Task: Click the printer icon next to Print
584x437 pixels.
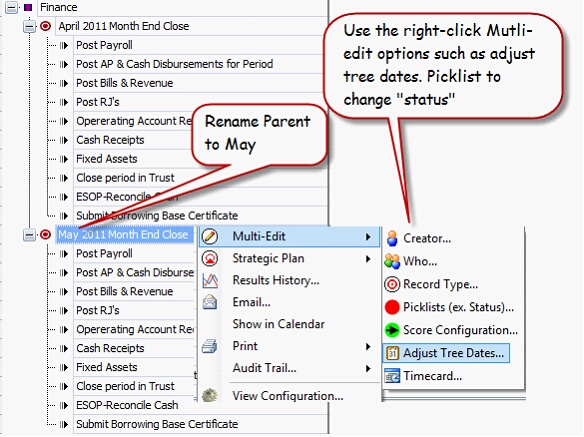Action: coord(210,346)
